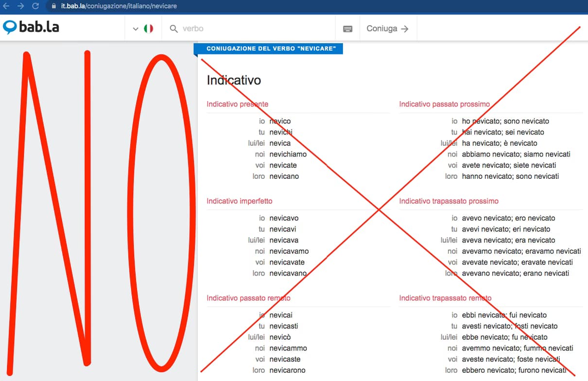Viewport: 588px width, 381px height.
Task: Click the browser back arrow
Action: [6, 6]
